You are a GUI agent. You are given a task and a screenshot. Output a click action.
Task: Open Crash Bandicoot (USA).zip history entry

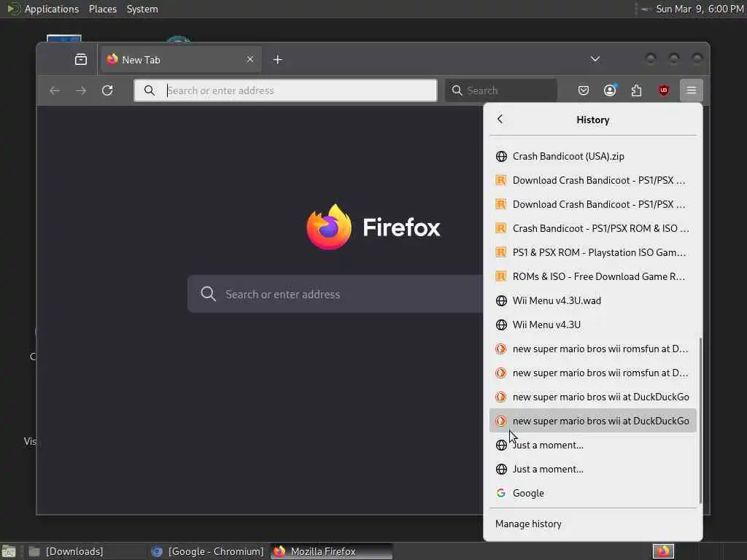(592, 156)
